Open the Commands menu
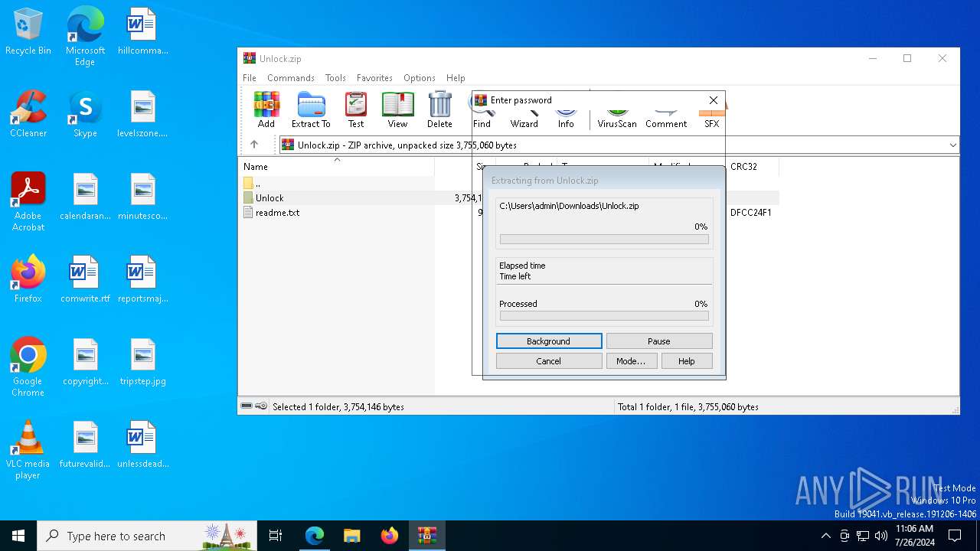This screenshot has width=980, height=551. [291, 78]
